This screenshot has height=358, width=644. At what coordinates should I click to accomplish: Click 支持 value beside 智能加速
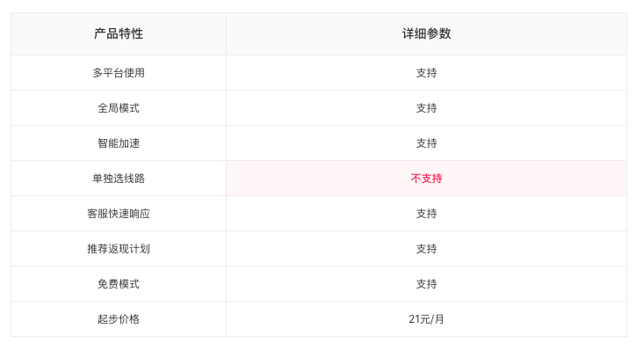pyautogui.click(x=426, y=143)
